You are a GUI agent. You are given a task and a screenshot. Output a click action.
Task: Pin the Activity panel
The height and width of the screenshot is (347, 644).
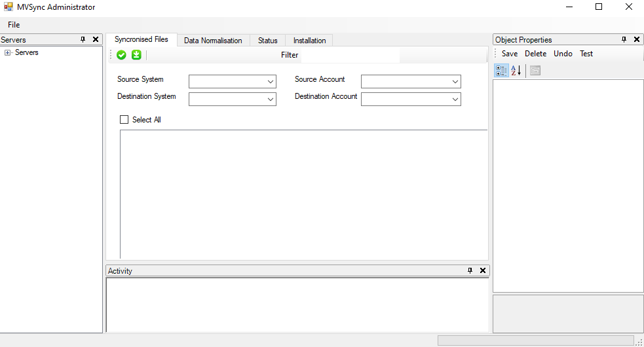tap(470, 270)
